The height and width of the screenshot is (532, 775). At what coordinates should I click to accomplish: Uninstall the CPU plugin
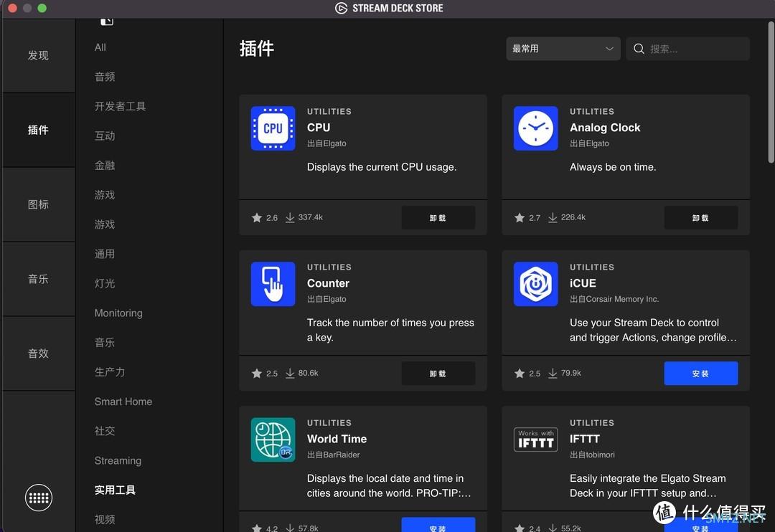(x=438, y=218)
